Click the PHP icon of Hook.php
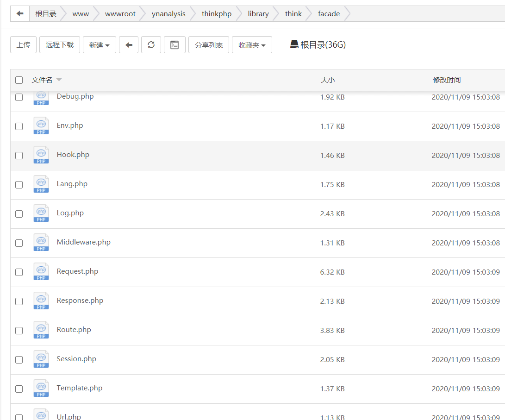The width and height of the screenshot is (505, 420). 41,155
